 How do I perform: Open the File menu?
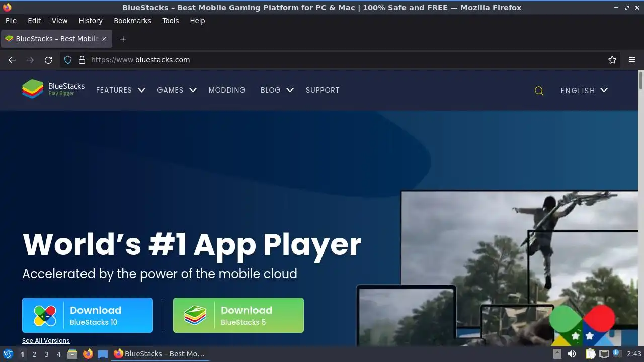(x=11, y=21)
